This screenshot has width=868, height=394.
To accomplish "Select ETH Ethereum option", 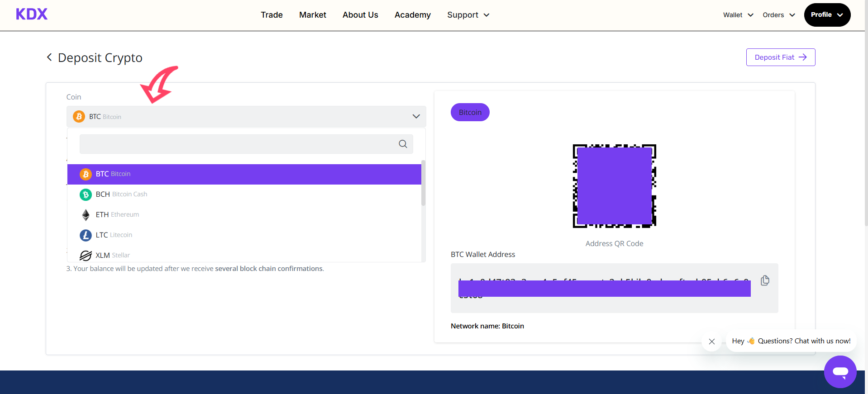I will [x=244, y=215].
